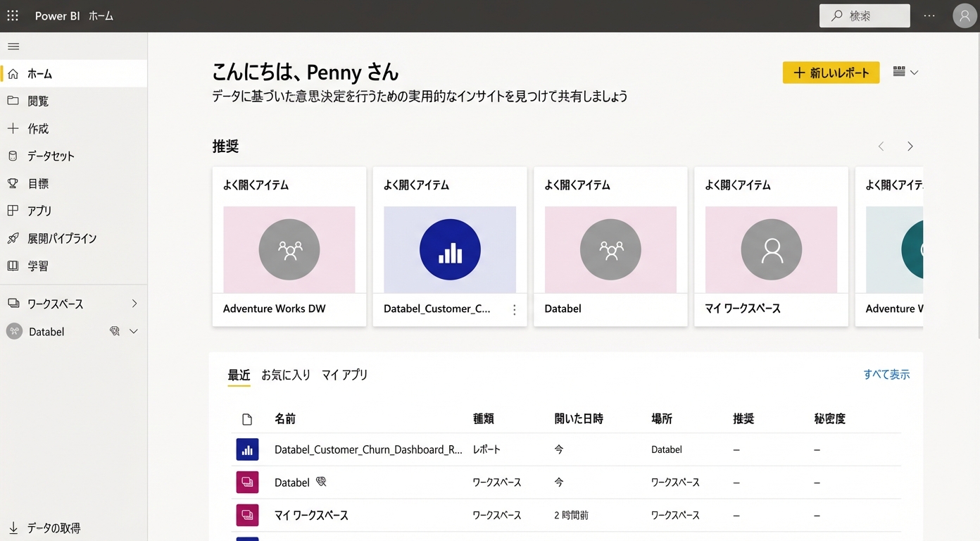Click the 作成 plus icon
Screen dimensions: 980x541
click(x=13, y=128)
